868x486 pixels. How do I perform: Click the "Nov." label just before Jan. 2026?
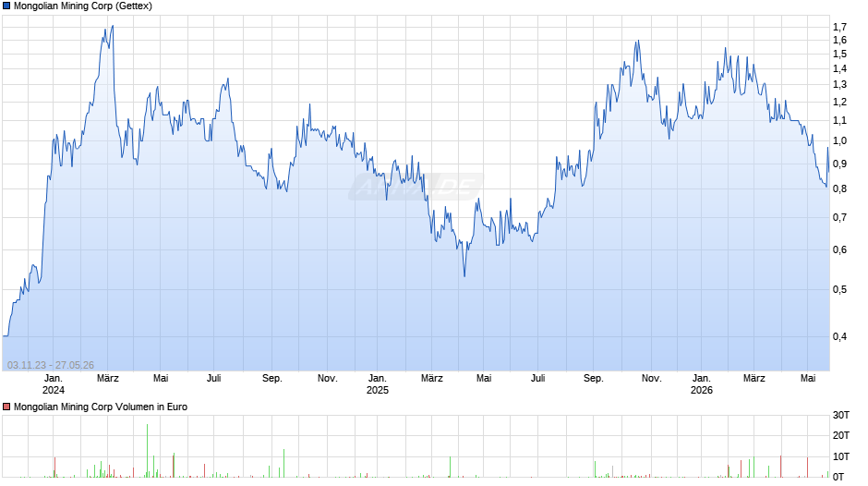(652, 379)
